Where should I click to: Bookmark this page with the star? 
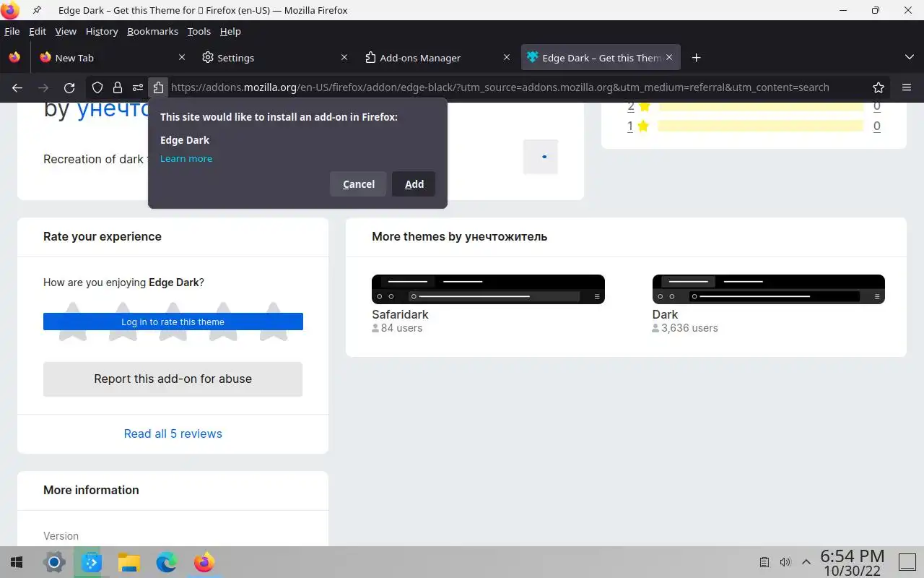click(879, 87)
